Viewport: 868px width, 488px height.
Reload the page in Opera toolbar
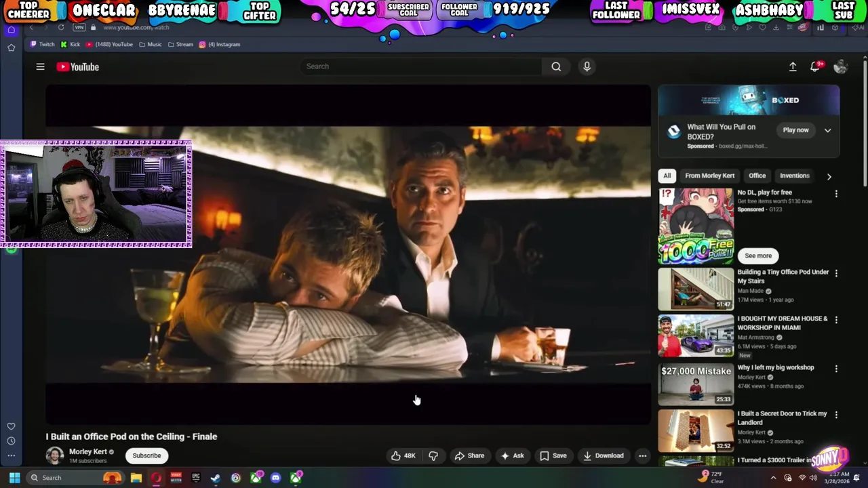(x=61, y=27)
